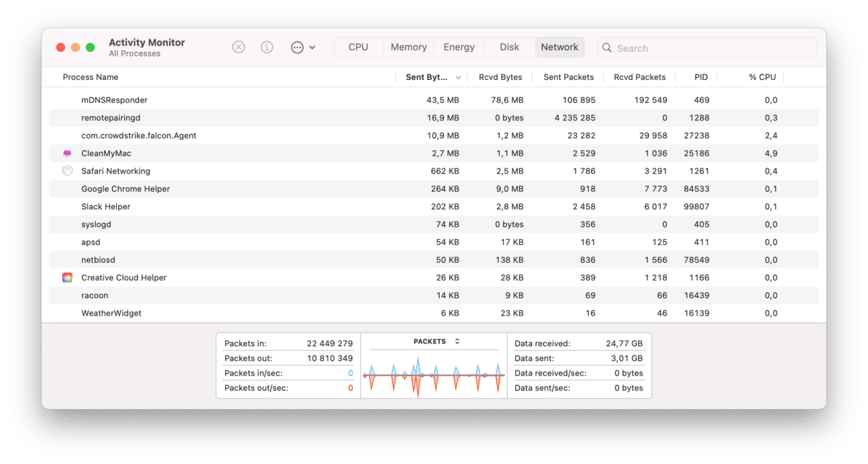
Task: Open the Energy tab
Action: click(x=459, y=47)
